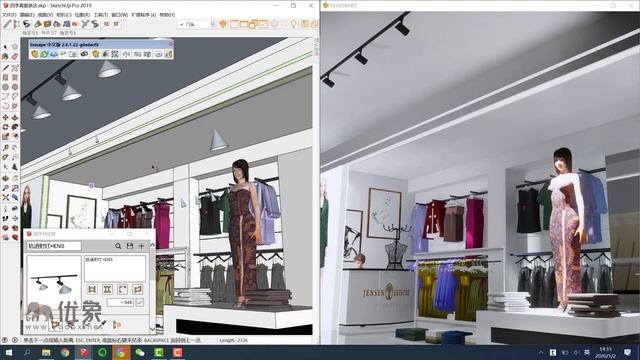Click the first round status bar icon
Image resolution: width=640 pixels, height=360 pixels.
[x=4, y=340]
